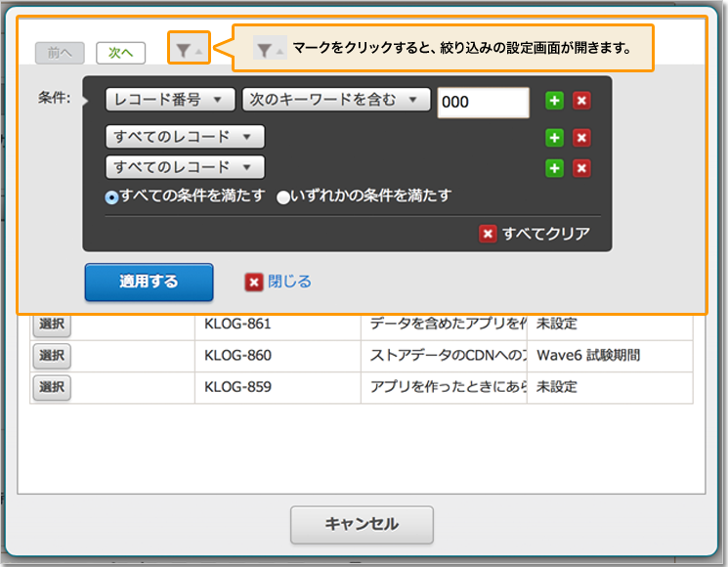
Task: Go to next page with 次へ
Action: (x=121, y=53)
